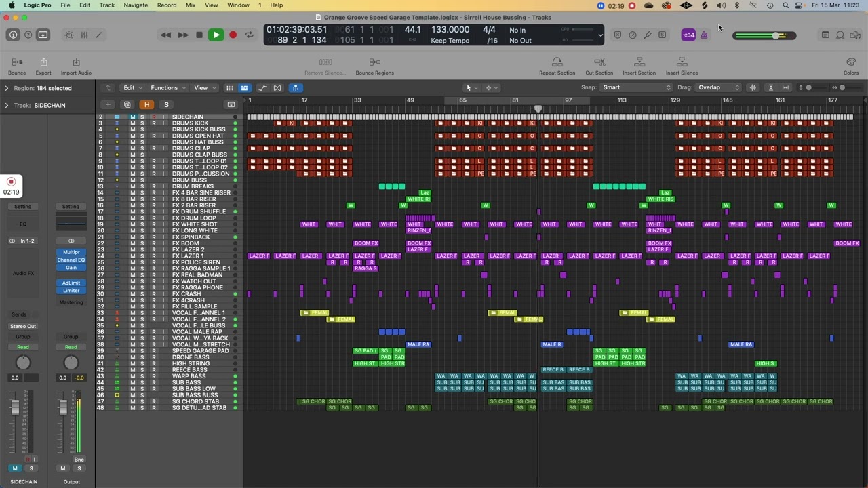868x488 pixels.
Task: Toggle the Count-in 1234 button
Action: pyautogui.click(x=688, y=35)
